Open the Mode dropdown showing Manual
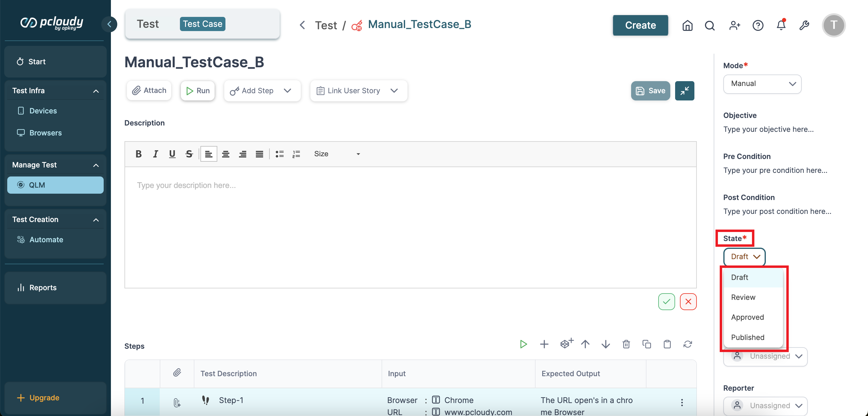The height and width of the screenshot is (416, 868). (x=762, y=84)
